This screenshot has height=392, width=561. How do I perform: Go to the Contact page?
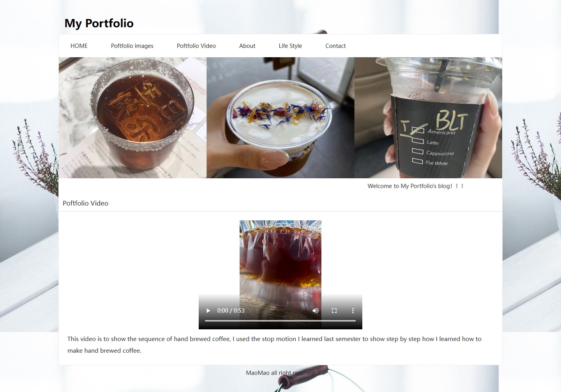click(335, 46)
